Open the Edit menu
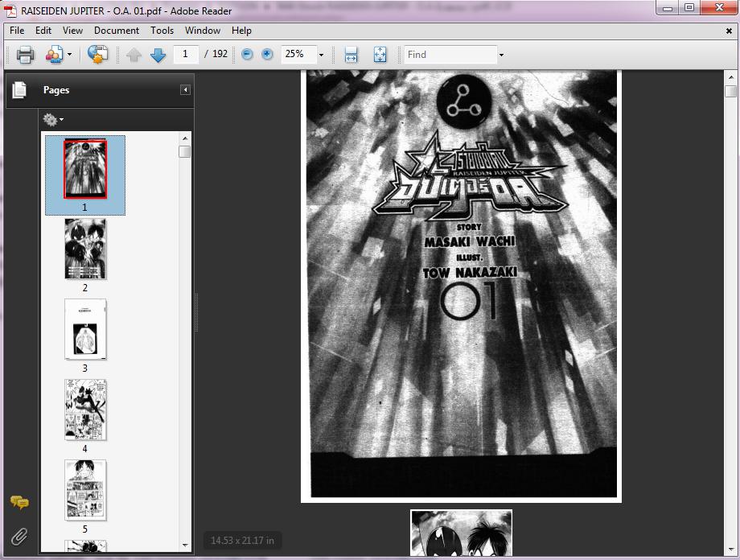Image resolution: width=740 pixels, height=560 pixels. point(43,31)
